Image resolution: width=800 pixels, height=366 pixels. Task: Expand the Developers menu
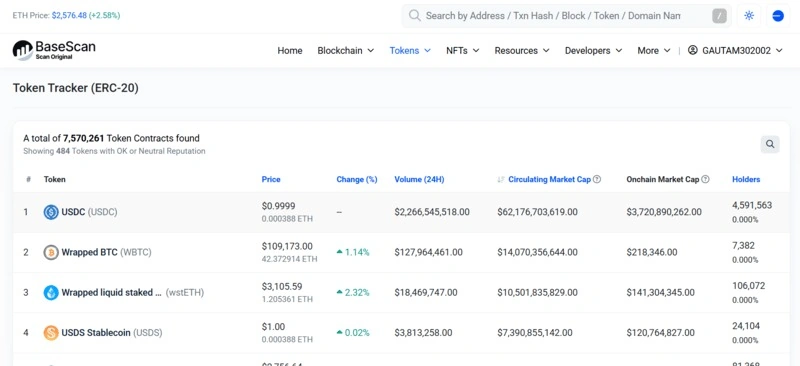click(x=593, y=51)
